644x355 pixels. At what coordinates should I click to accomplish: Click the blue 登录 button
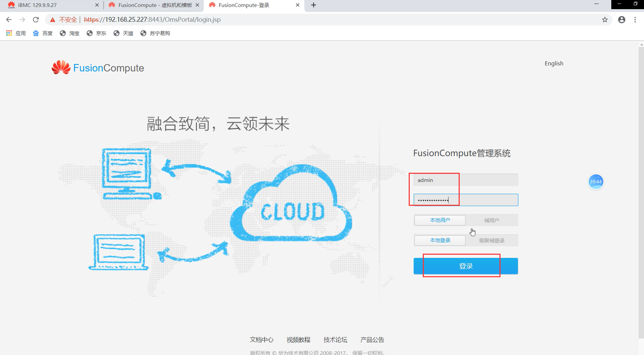[466, 266]
